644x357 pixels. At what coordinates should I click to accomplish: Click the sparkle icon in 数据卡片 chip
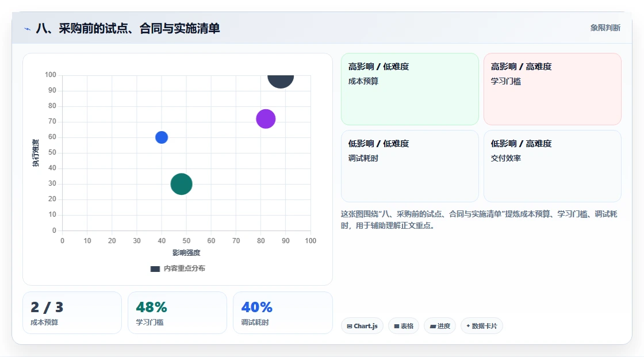click(468, 326)
